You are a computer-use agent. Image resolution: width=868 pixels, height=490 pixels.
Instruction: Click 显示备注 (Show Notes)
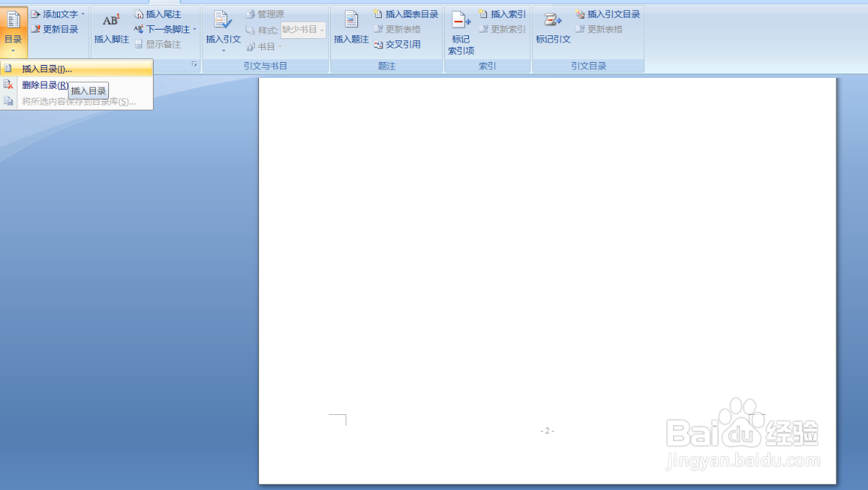pyautogui.click(x=157, y=45)
